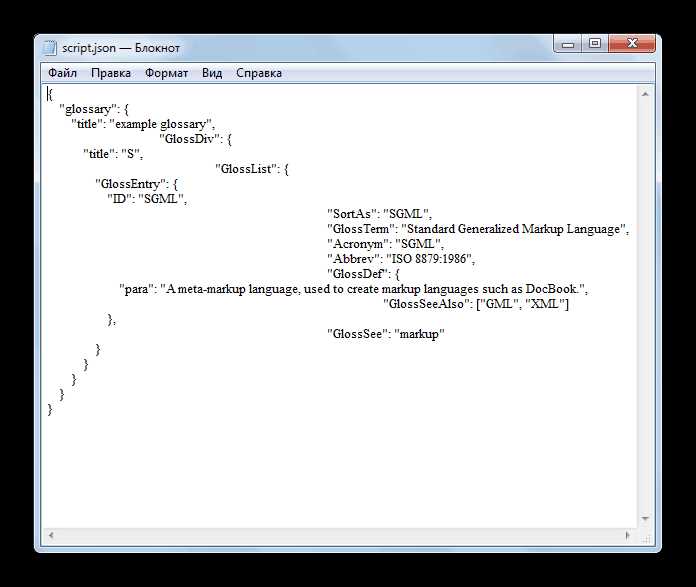Click the "title": "example glossary" line
This screenshot has width=696, height=587.
click(143, 124)
